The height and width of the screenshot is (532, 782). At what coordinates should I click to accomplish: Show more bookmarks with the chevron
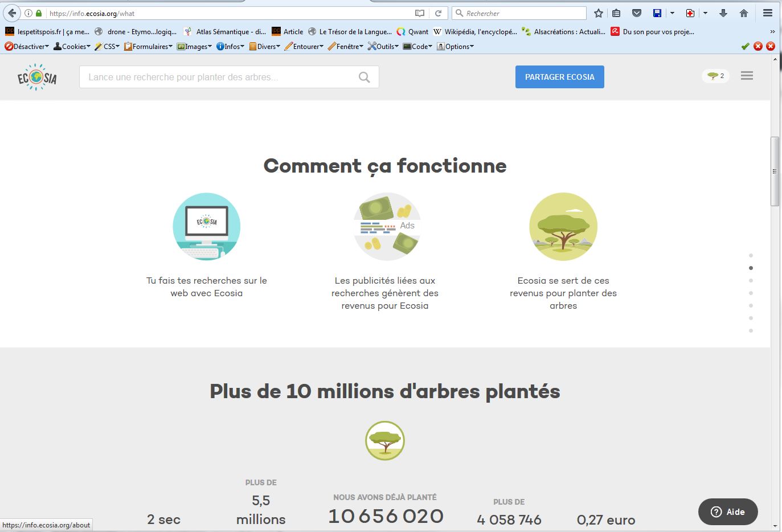[772, 32]
